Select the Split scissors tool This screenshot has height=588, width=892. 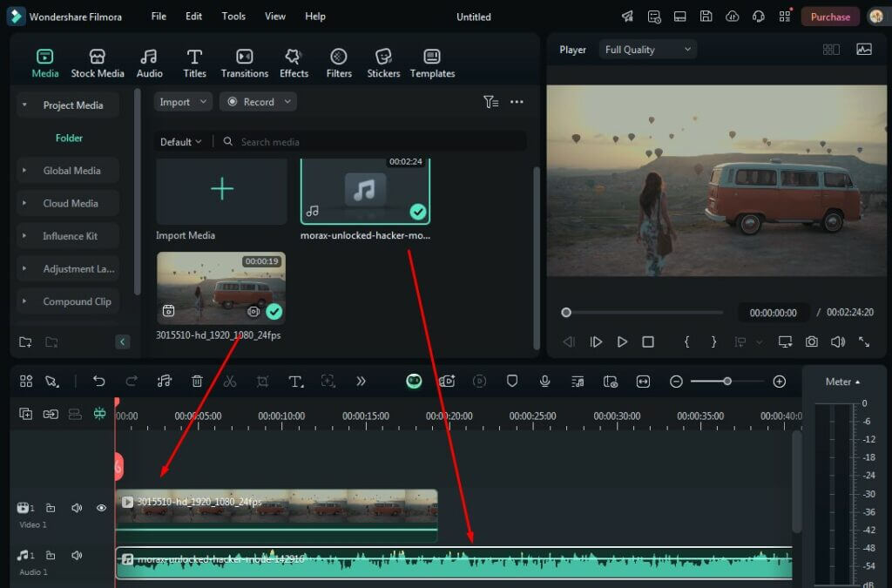pyautogui.click(x=230, y=381)
